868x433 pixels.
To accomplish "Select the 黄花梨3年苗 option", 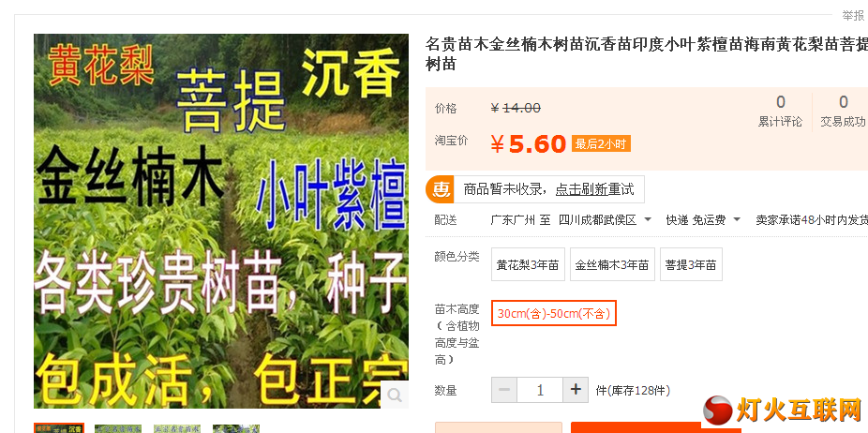I will [x=528, y=264].
